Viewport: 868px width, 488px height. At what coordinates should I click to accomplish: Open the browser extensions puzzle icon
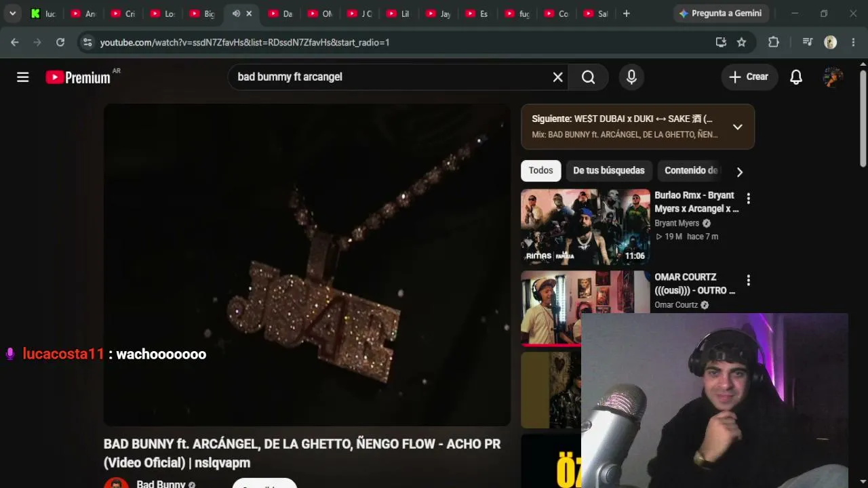(x=774, y=42)
